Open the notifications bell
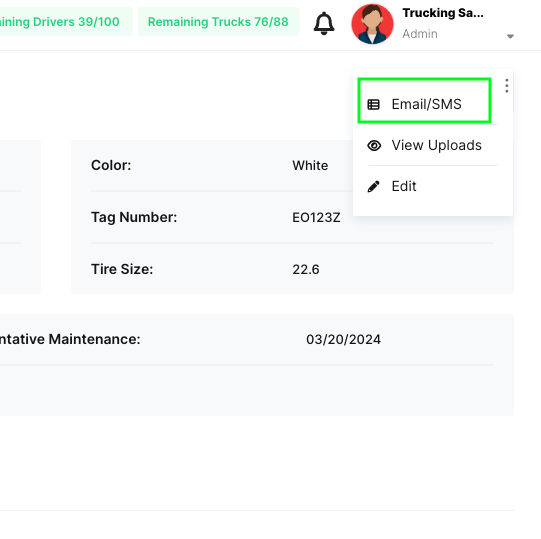541x539 pixels. pyautogui.click(x=324, y=23)
